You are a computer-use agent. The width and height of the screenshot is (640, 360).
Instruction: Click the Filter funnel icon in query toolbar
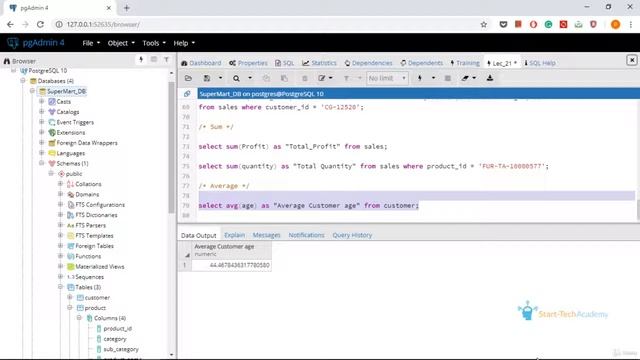point(346,78)
